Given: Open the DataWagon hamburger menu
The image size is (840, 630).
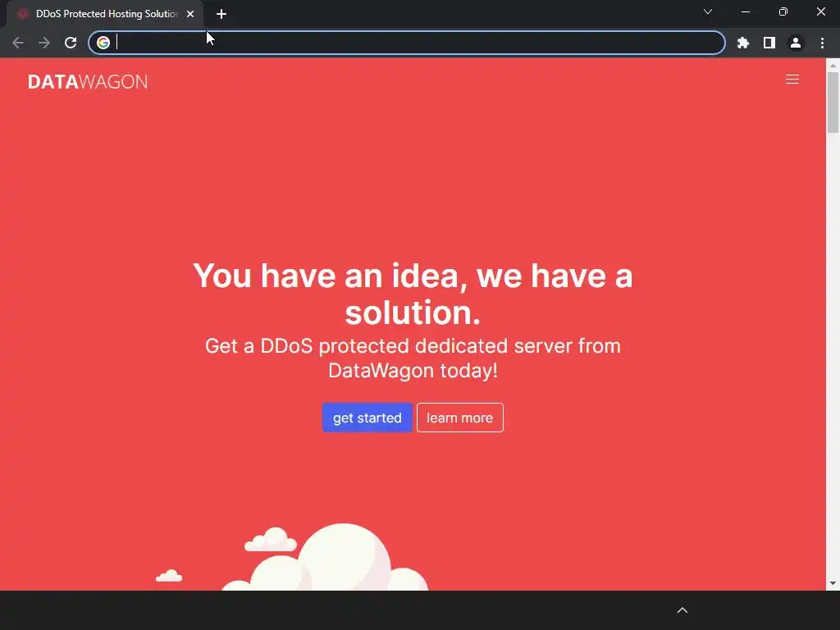Looking at the screenshot, I should pyautogui.click(x=792, y=80).
